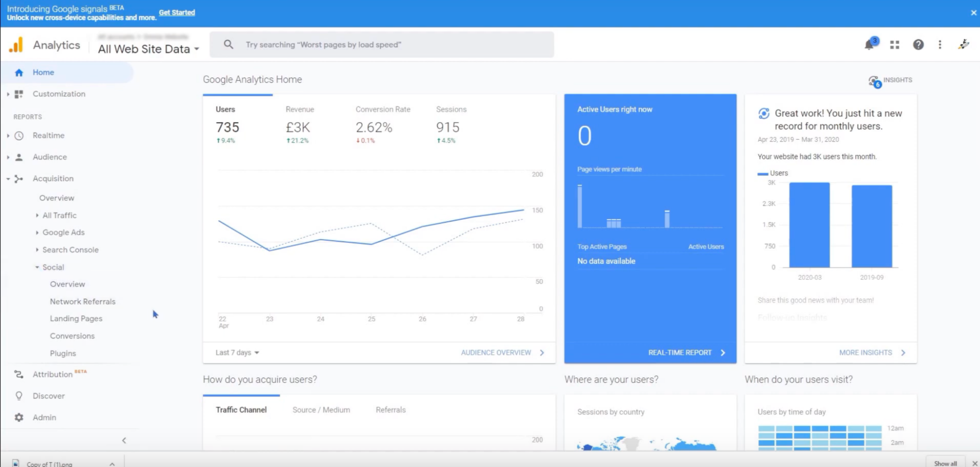Switch to the Referrals tab
Image resolution: width=980 pixels, height=467 pixels.
[x=391, y=410]
